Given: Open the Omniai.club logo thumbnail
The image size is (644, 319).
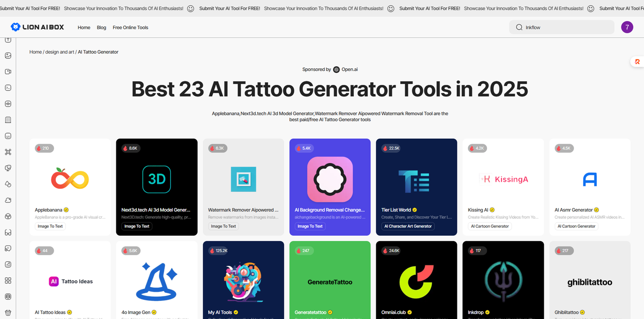Looking at the screenshot, I should [417, 281].
